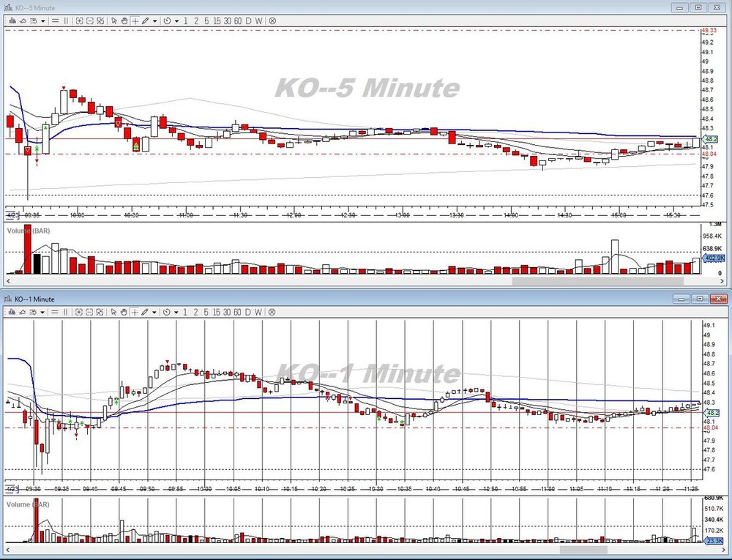The width and height of the screenshot is (732, 560).
Task: Set 2-minute interval in 1 Minute window
Action: click(195, 312)
